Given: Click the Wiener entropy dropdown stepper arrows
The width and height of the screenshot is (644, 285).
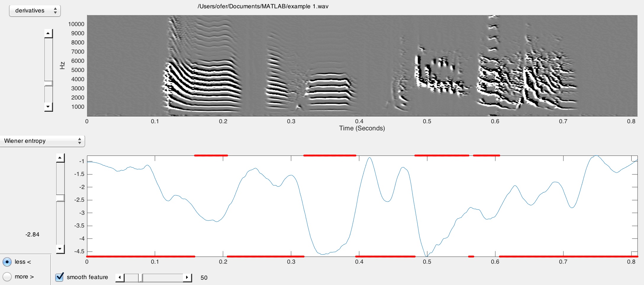Looking at the screenshot, I should pos(79,141).
